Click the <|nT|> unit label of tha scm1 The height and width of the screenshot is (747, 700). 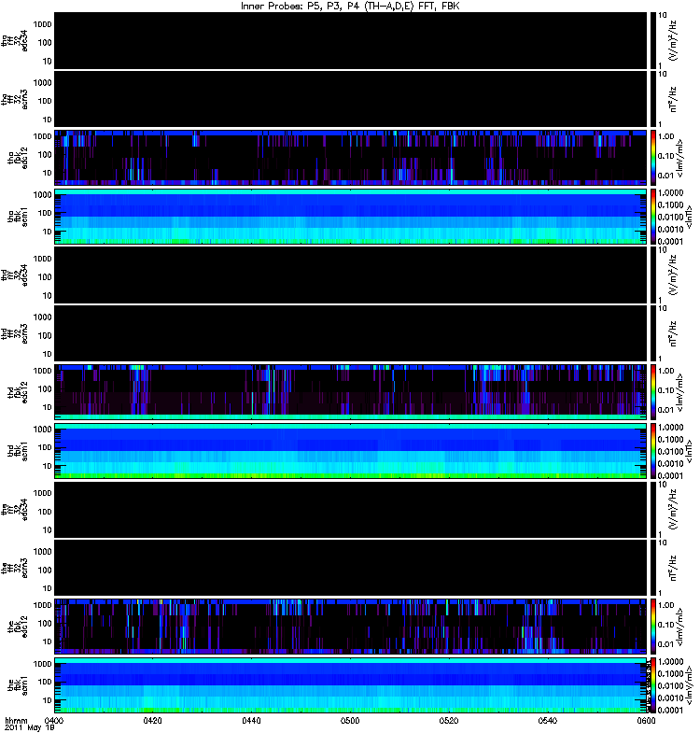click(689, 218)
